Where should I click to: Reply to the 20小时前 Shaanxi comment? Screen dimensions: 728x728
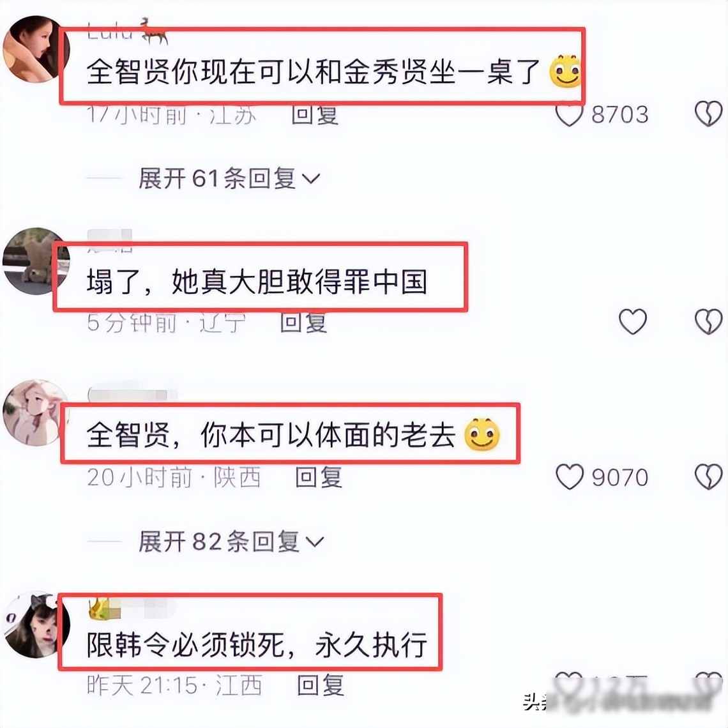point(319,477)
